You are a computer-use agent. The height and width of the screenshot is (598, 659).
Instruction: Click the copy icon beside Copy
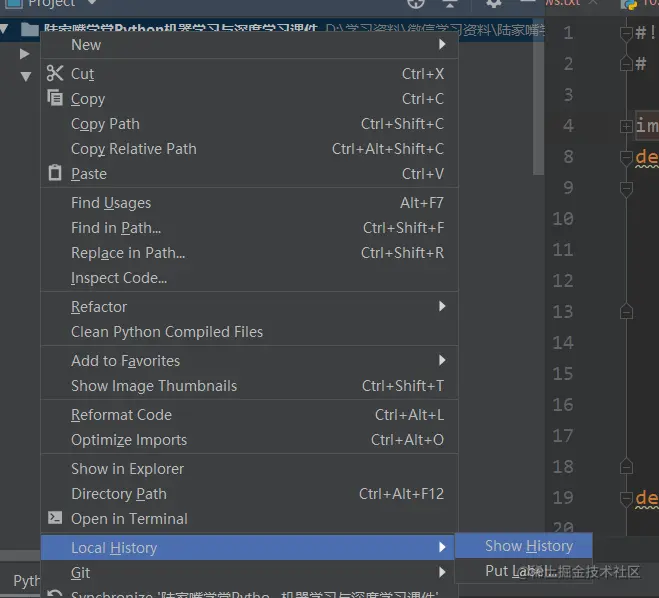[55, 98]
